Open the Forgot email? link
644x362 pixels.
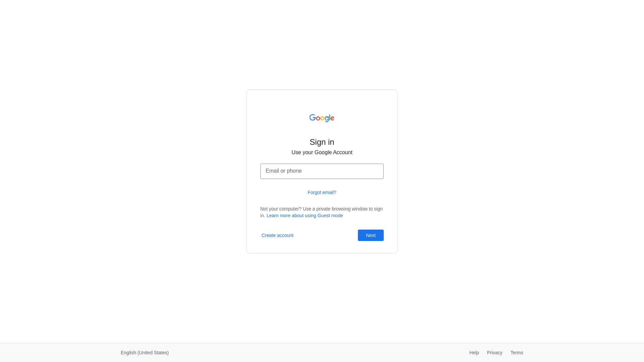point(322,192)
